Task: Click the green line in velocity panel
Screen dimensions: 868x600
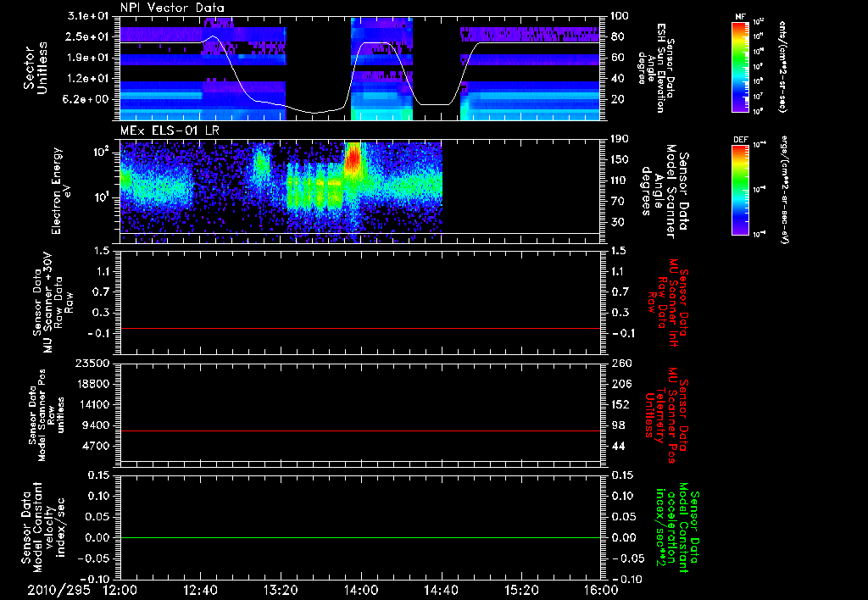Action: click(x=360, y=537)
